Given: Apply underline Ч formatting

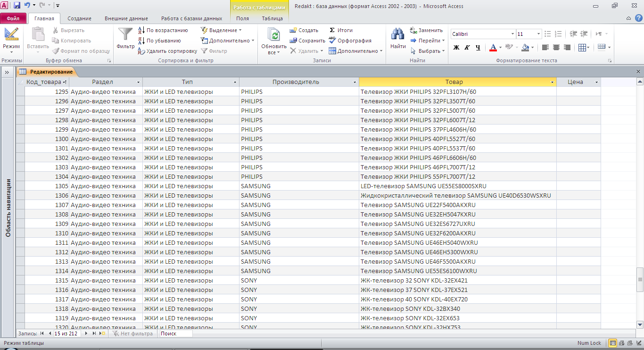Looking at the screenshot, I should [478, 48].
